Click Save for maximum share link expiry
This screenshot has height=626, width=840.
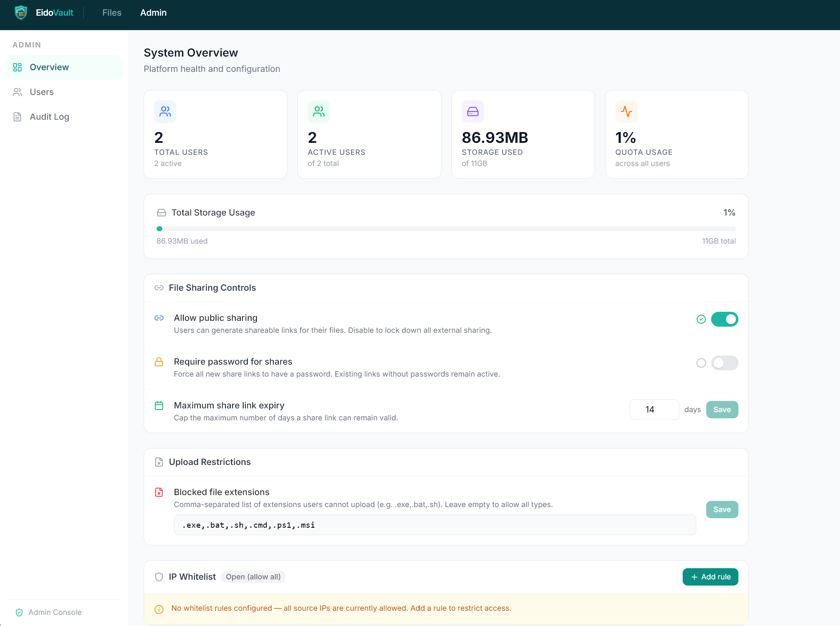coord(722,410)
